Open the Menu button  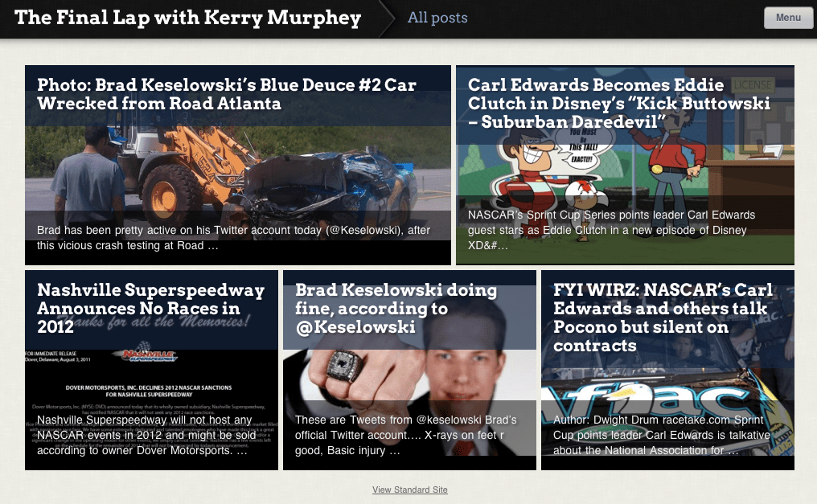788,18
